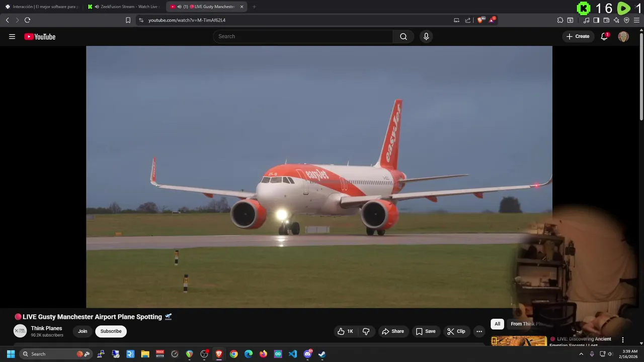Open File Explorer from taskbar
644x362 pixels.
145,354
